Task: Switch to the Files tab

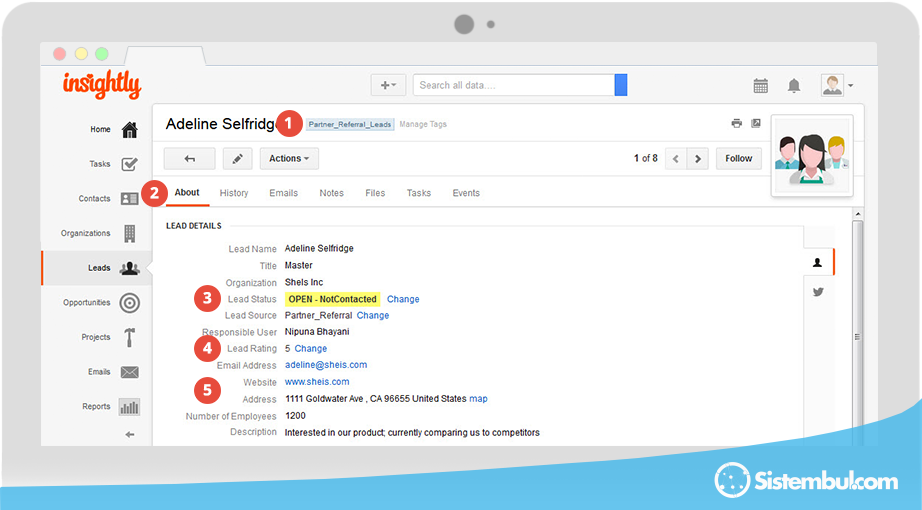Action: click(x=375, y=193)
